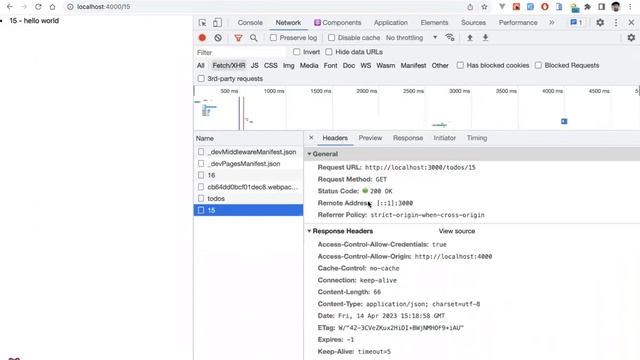Toggle the device toolbar icon
The width and height of the screenshot is (640, 360).
tap(217, 23)
